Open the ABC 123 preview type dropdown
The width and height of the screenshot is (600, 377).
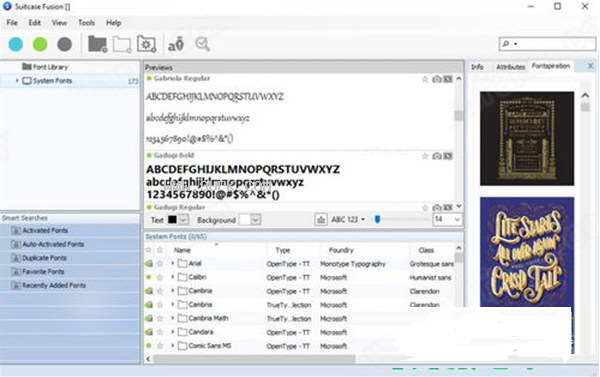348,220
